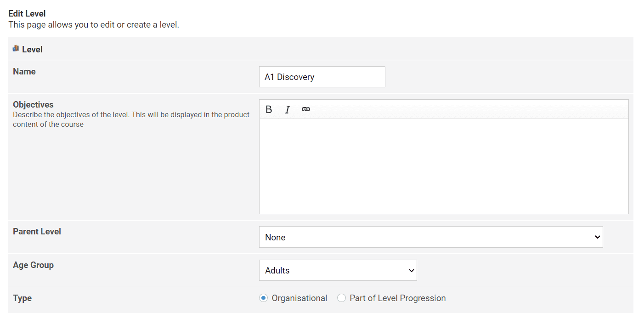The height and width of the screenshot is (313, 644).
Task: Select the Organisational type radio button
Action: coord(263,298)
